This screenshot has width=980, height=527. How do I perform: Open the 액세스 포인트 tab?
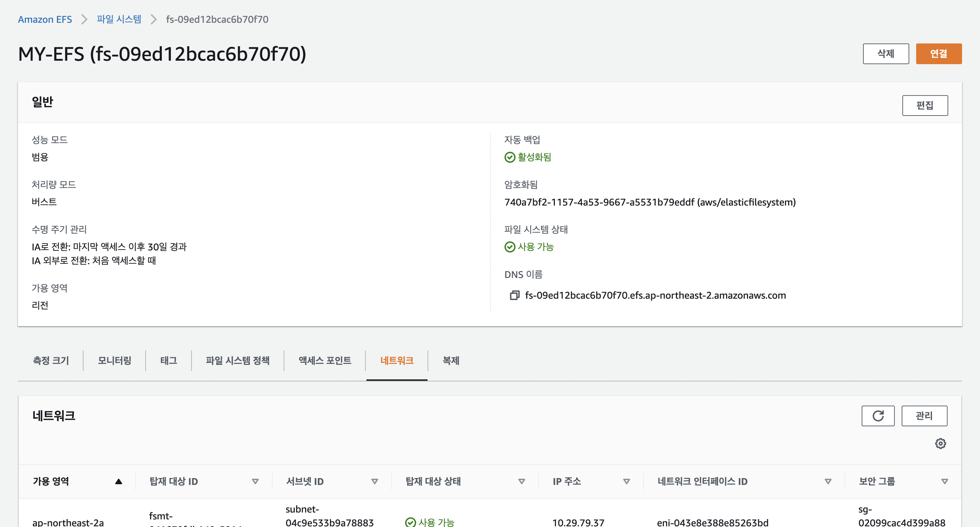(324, 360)
